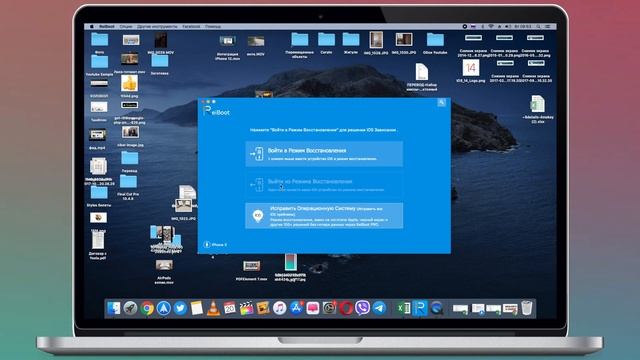Open the Music app in the Dock

(280, 308)
